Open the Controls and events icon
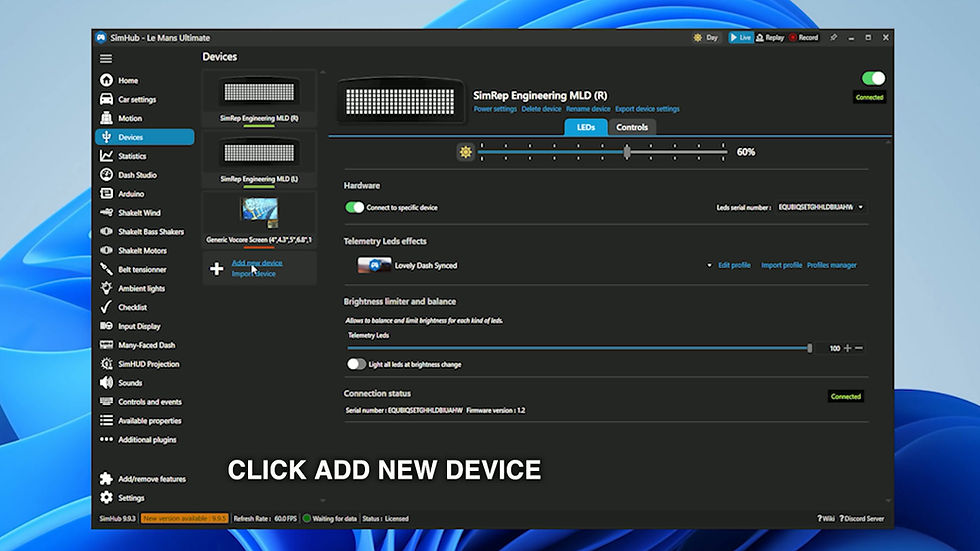Screen dimensions: 980x551 point(106,402)
